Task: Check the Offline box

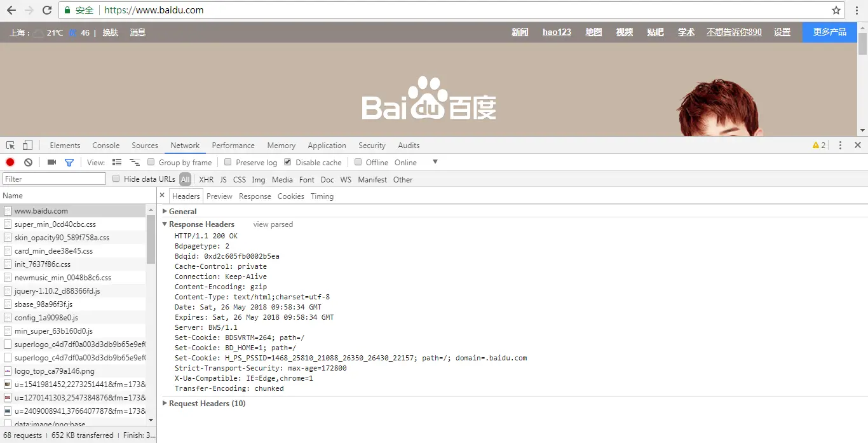Action: coord(358,162)
